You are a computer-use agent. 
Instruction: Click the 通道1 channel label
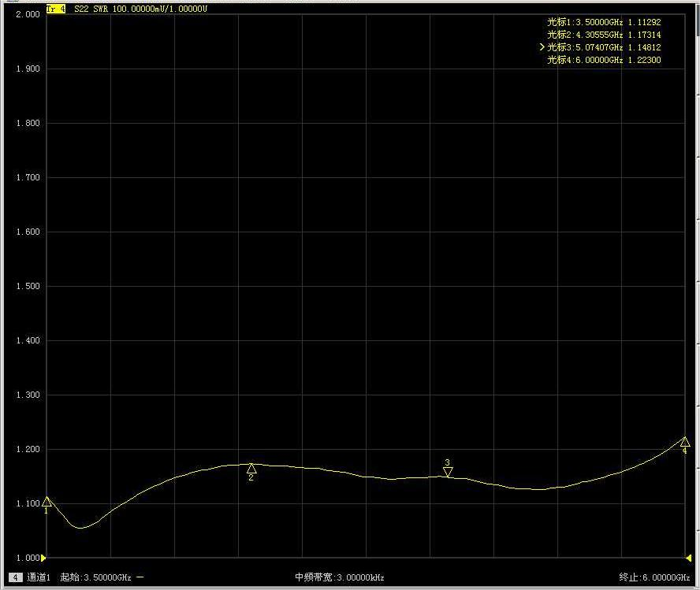[x=39, y=577]
